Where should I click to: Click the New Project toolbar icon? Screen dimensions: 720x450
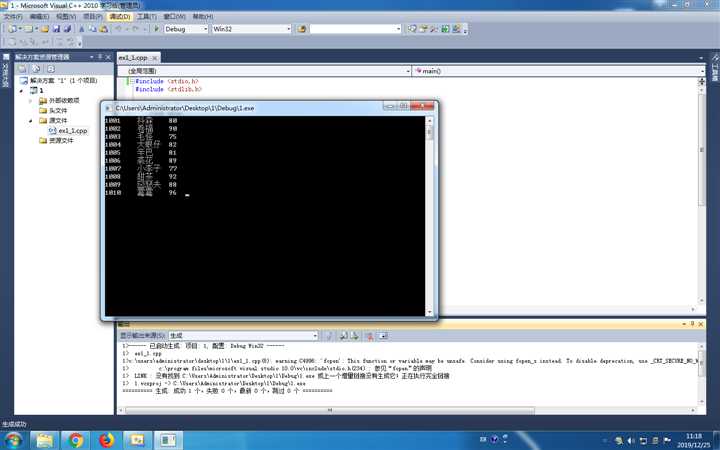click(x=12, y=29)
